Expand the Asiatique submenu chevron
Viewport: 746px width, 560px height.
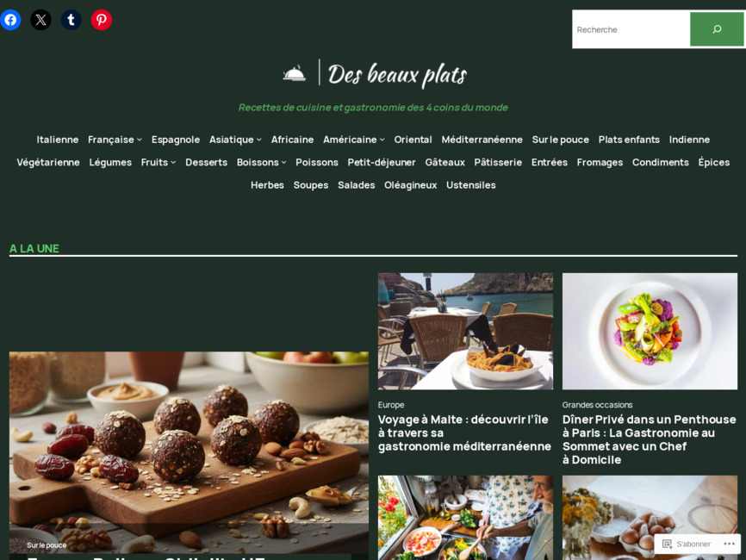tap(258, 140)
